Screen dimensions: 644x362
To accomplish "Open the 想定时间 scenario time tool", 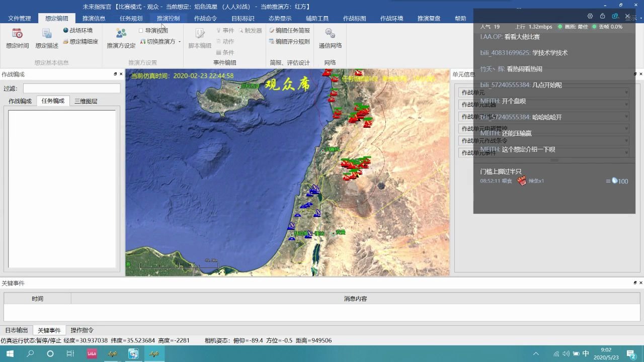I will coord(18,38).
